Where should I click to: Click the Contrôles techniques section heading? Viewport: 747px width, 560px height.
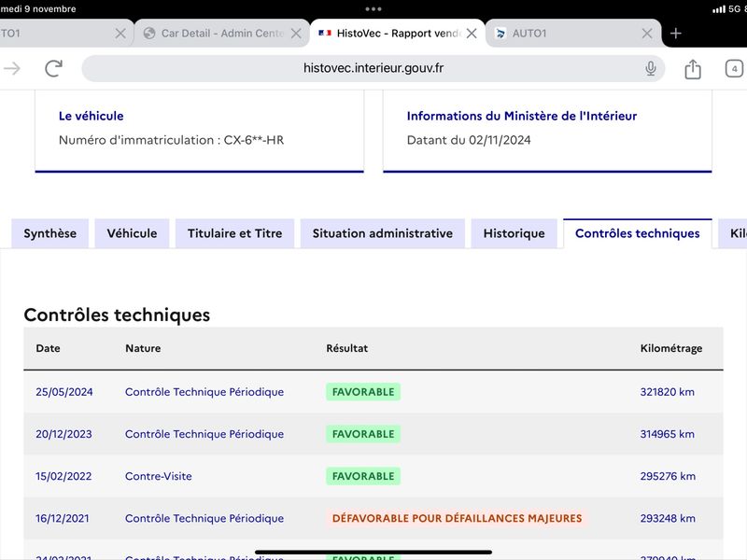pyautogui.click(x=117, y=315)
